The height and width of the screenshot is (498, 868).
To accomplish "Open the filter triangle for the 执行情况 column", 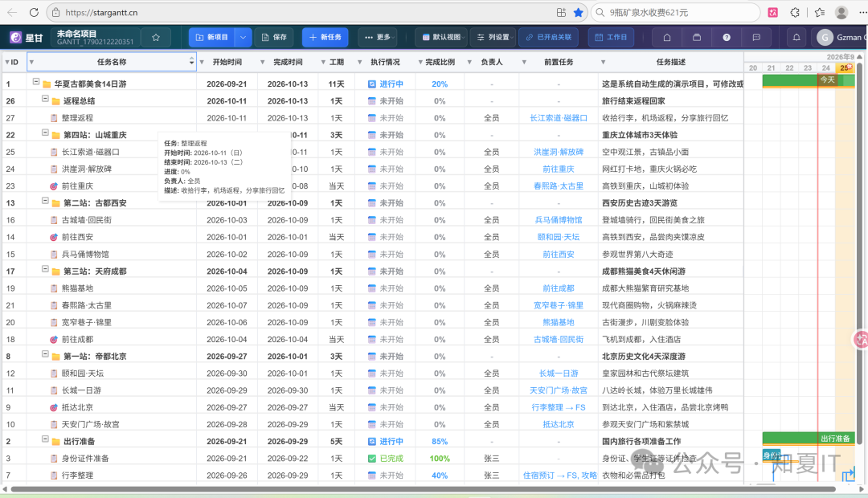I will coord(360,62).
